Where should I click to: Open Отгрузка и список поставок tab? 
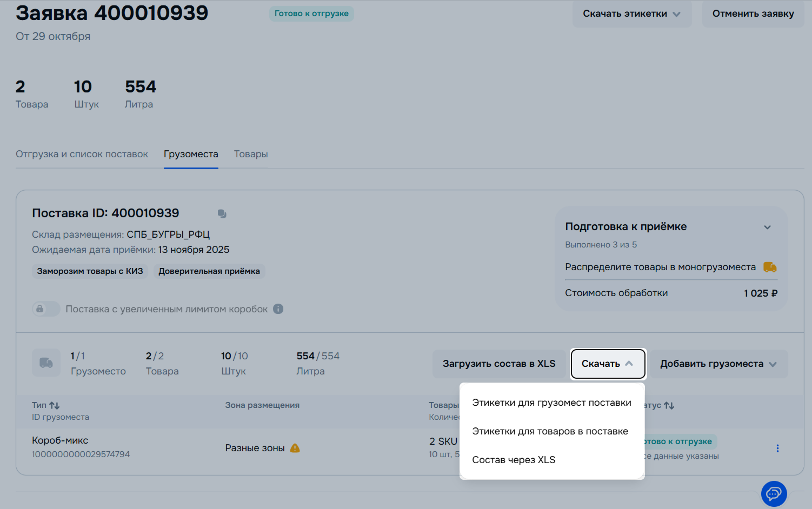(x=82, y=154)
